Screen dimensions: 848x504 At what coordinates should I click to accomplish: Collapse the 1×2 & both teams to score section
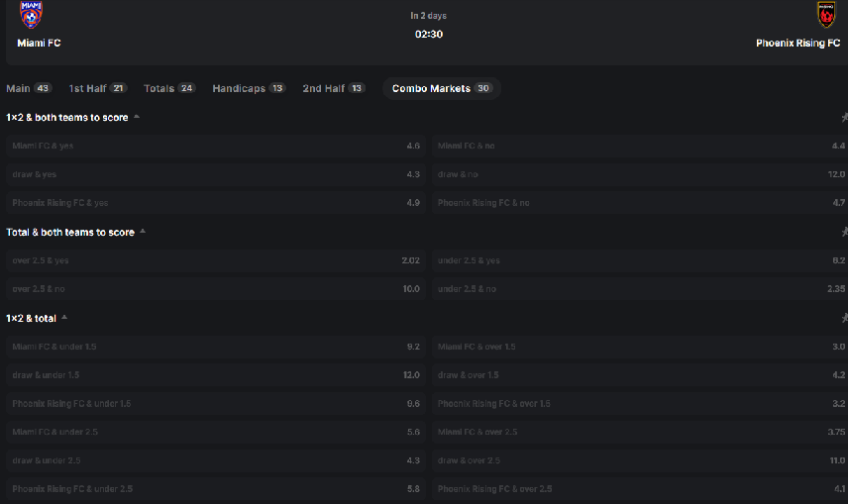pos(137,117)
